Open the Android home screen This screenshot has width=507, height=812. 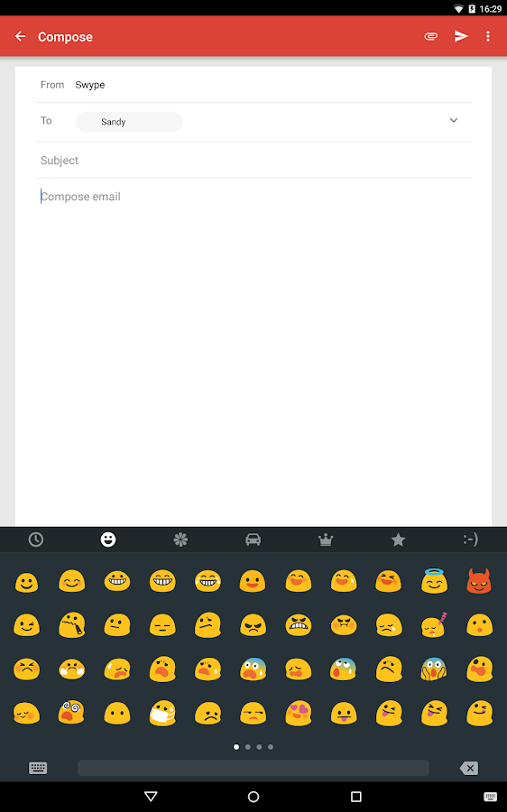coord(253,797)
